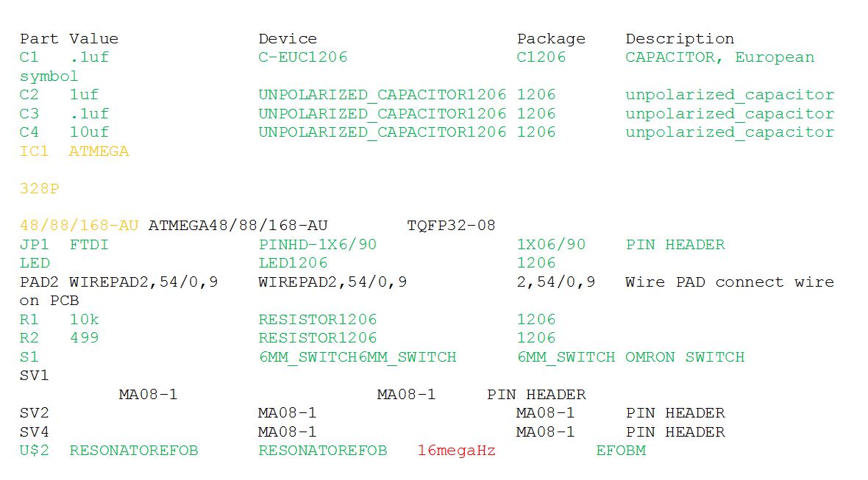The width and height of the screenshot is (868, 480).
Task: Select the PAD2 part label
Action: point(39,282)
